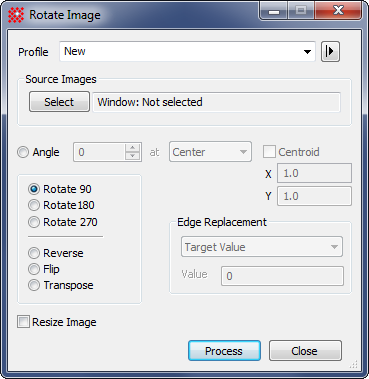This screenshot has height=379, width=369.
Task: Open the profile menu arrow button
Action: tap(330, 52)
